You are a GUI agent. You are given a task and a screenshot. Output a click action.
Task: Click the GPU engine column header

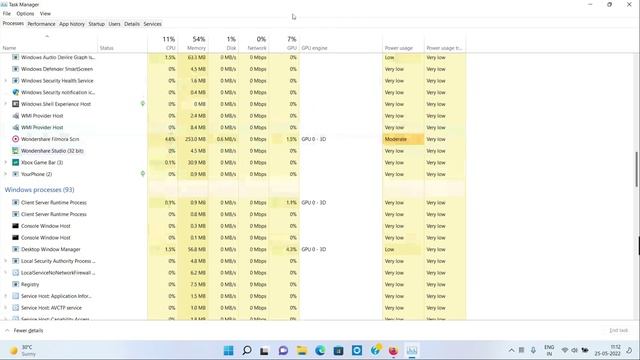tap(341, 43)
